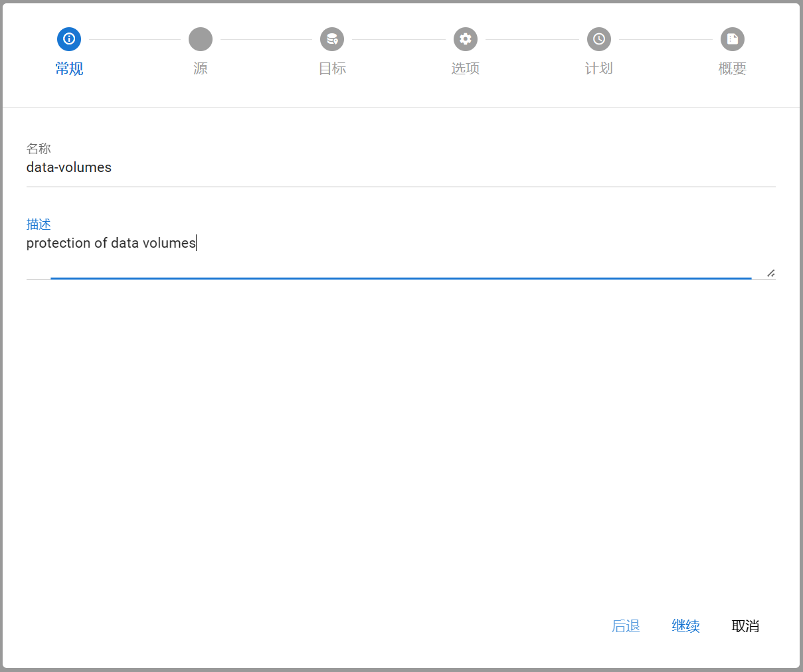Cancel the wizard with 取消
This screenshot has width=803, height=672.
tap(745, 626)
